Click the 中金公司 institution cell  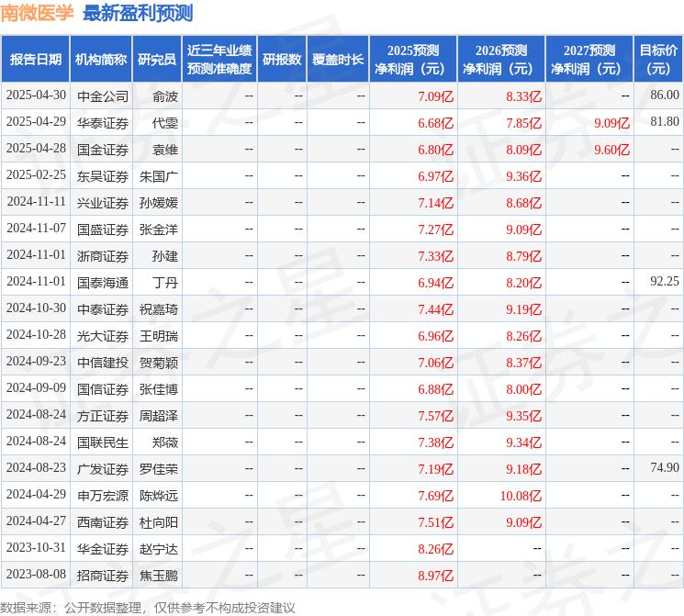pyautogui.click(x=103, y=96)
